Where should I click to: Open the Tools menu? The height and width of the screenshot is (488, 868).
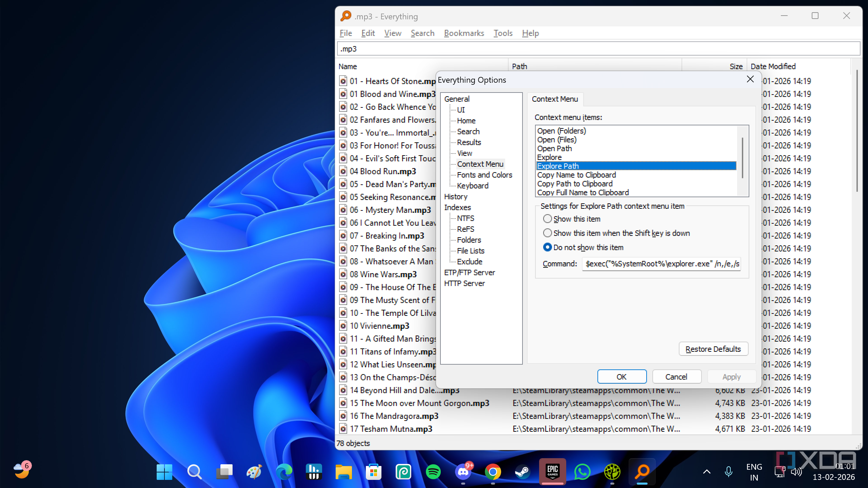click(x=503, y=33)
